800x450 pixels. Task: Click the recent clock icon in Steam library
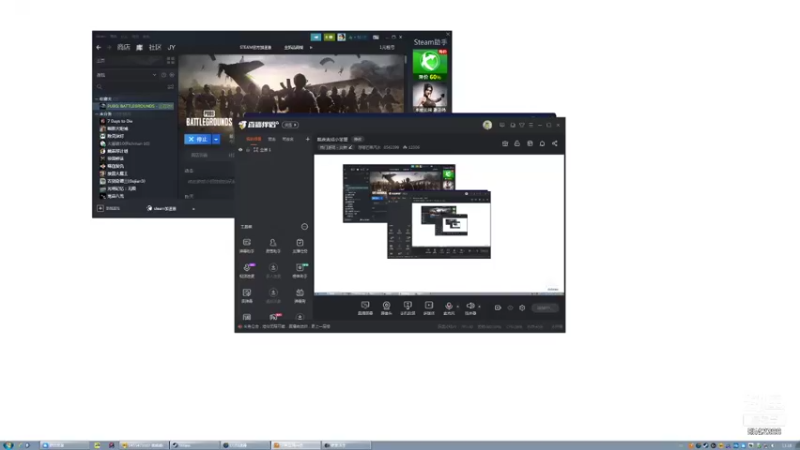pyautogui.click(x=164, y=75)
